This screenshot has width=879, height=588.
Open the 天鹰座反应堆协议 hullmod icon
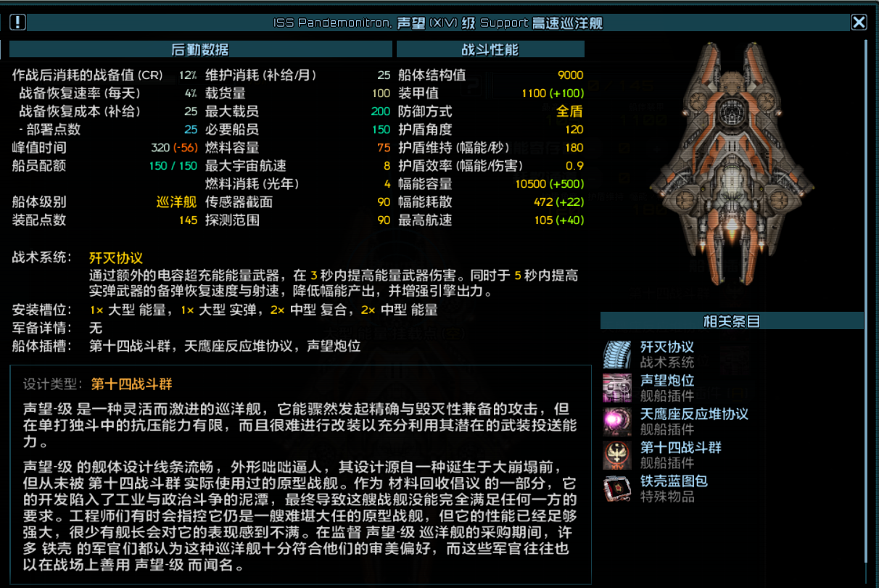[617, 421]
